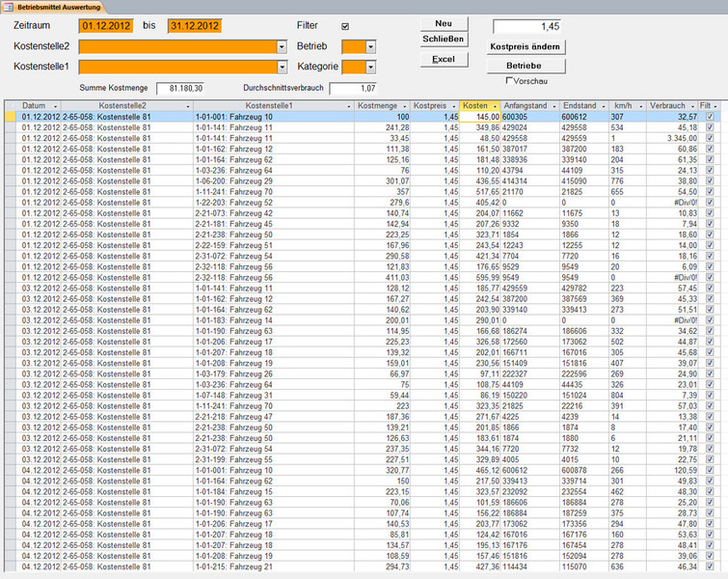The height and width of the screenshot is (579, 728).
Task: Open km/h column header filter arrow
Action: [640, 106]
